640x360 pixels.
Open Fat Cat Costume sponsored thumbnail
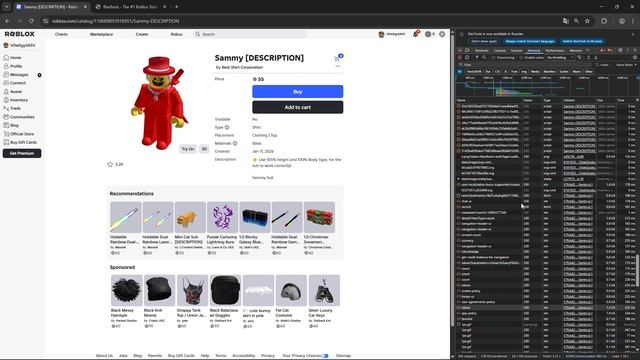[x=291, y=290]
